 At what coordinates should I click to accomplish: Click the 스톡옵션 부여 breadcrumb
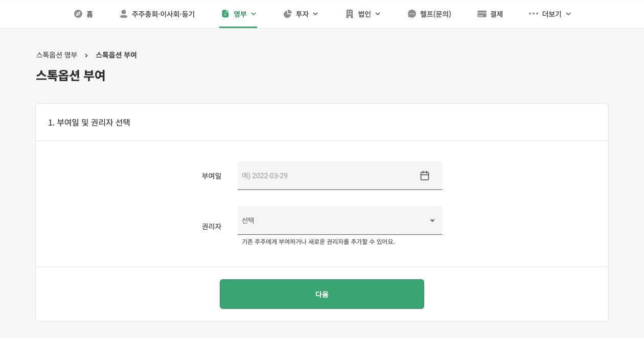[116, 55]
